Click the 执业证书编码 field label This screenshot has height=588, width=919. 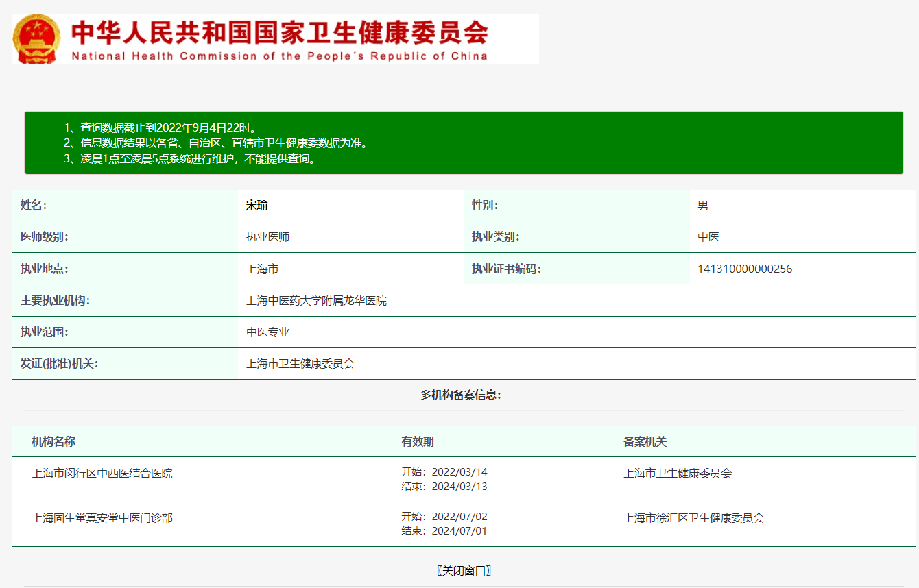pyautogui.click(x=506, y=269)
